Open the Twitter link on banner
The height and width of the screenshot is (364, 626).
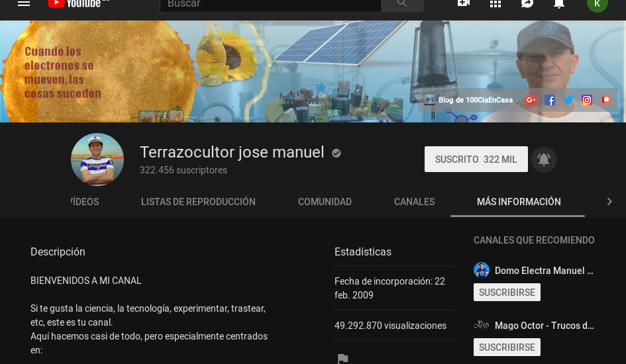pyautogui.click(x=568, y=100)
